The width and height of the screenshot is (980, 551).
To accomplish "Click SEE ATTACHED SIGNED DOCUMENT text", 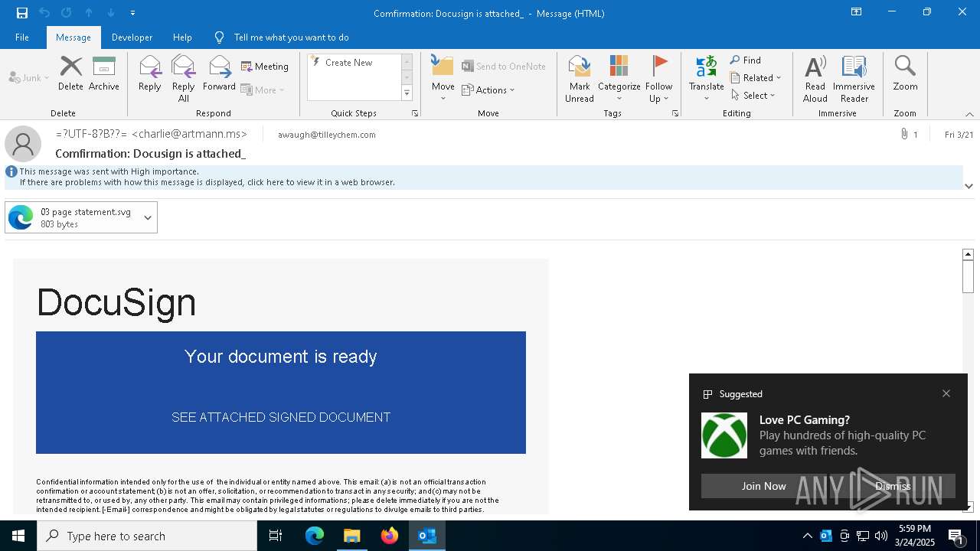I will [281, 417].
